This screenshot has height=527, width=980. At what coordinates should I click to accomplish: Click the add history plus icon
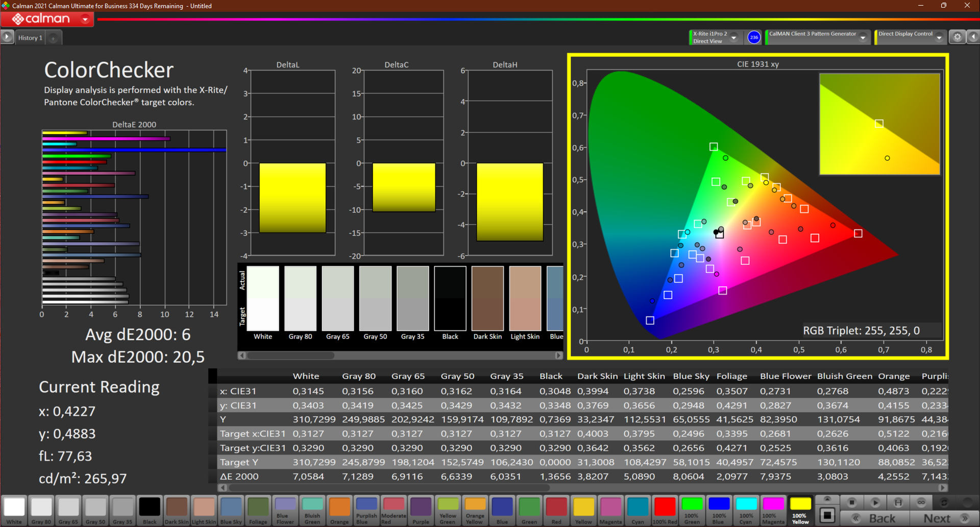click(53, 38)
